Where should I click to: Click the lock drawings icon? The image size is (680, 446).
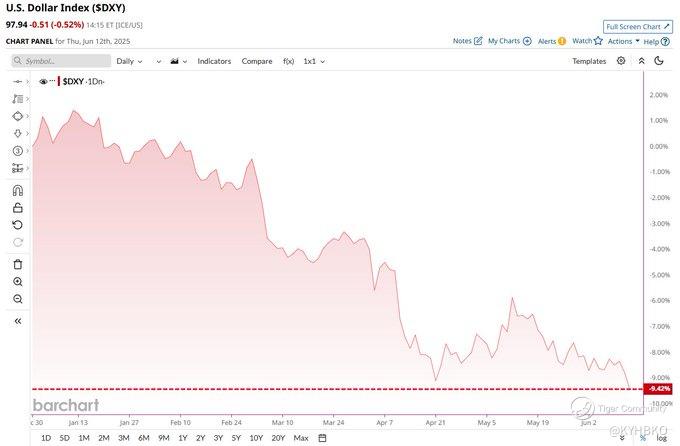coord(18,208)
